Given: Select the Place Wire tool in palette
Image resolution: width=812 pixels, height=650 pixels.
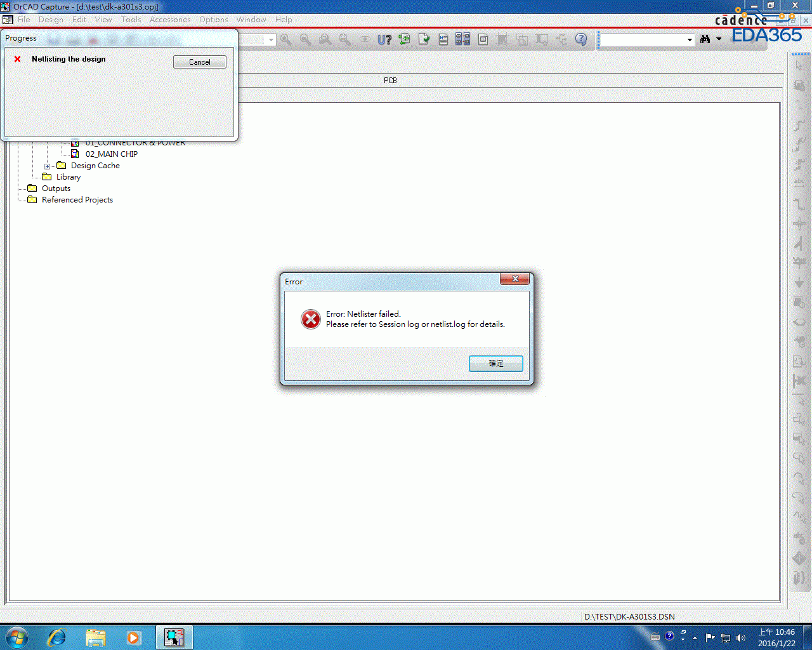Looking at the screenshot, I should [799, 105].
